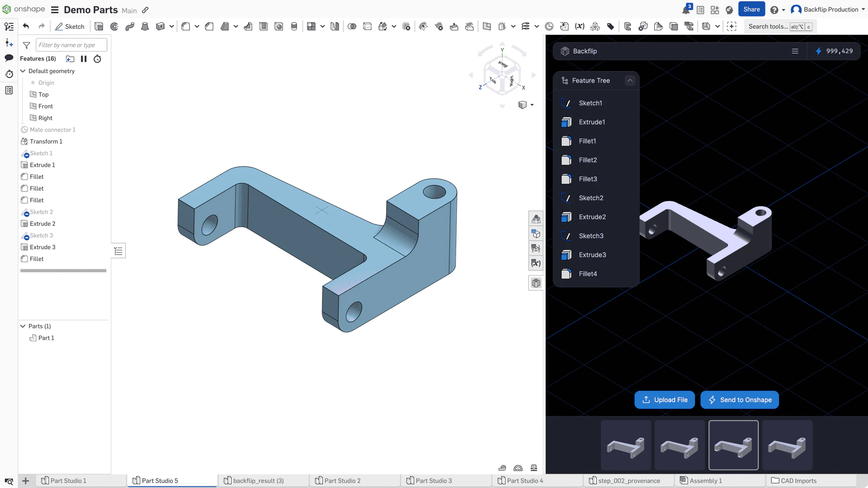Image resolution: width=868 pixels, height=488 pixels.
Task: Collapse the Default geometry group
Action: 23,71
